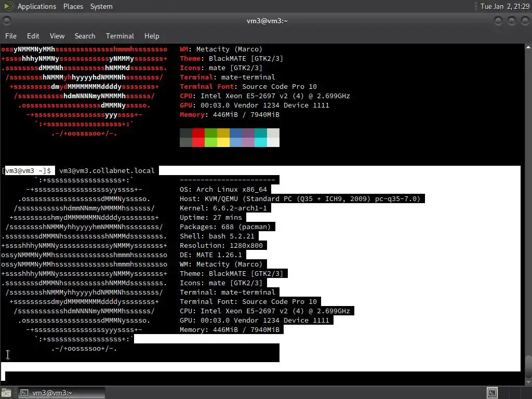Click highlighted Packages: 688 (pacman) line
Viewport: 532px width, 399px height.
pos(225,227)
